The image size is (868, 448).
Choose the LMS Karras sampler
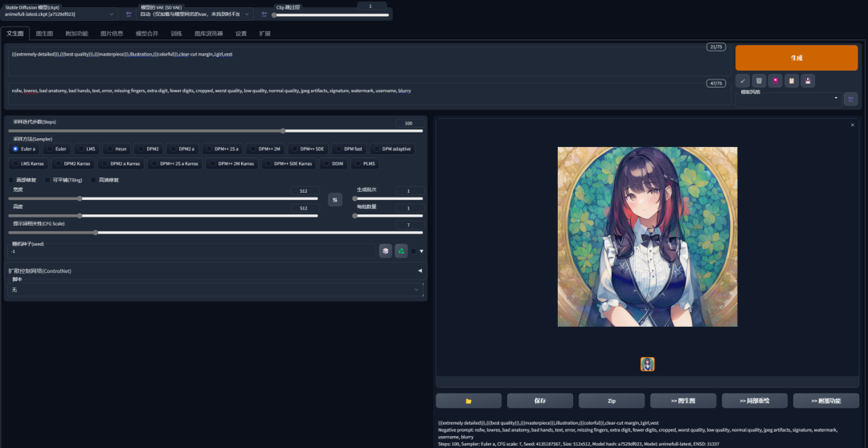[x=28, y=164]
